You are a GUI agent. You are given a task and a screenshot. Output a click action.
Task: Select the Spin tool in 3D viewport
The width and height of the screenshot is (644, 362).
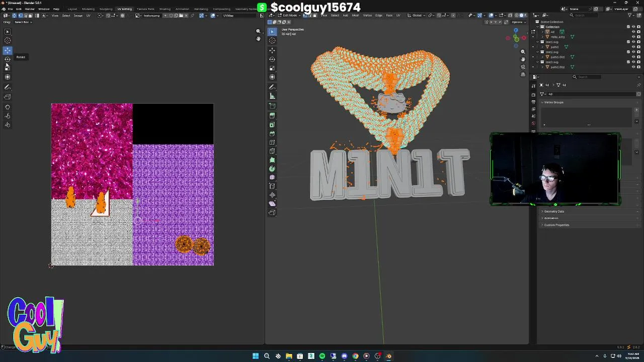coord(272,168)
